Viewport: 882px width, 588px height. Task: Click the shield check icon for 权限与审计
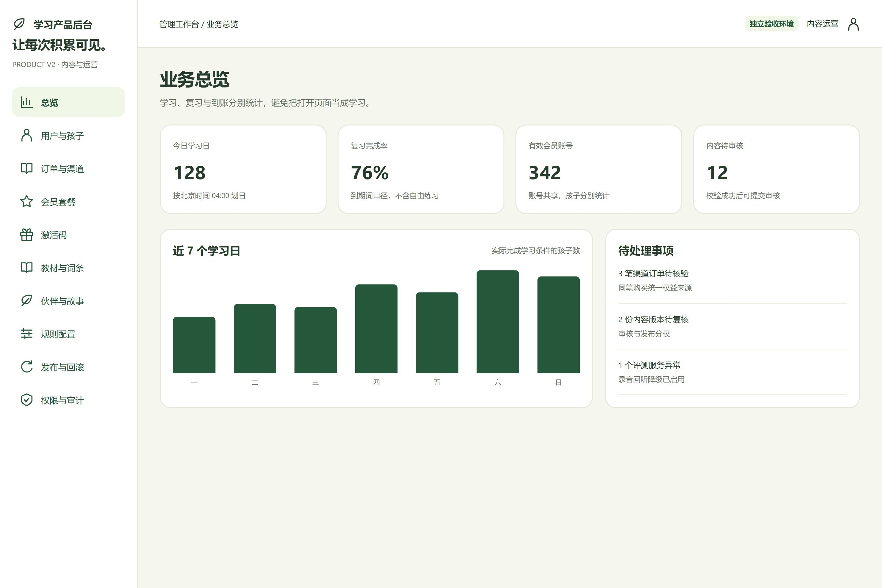click(x=27, y=400)
